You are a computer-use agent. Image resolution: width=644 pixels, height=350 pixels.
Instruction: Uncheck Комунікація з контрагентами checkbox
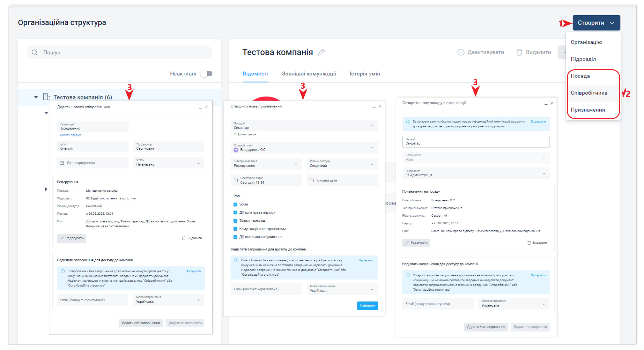pos(235,229)
